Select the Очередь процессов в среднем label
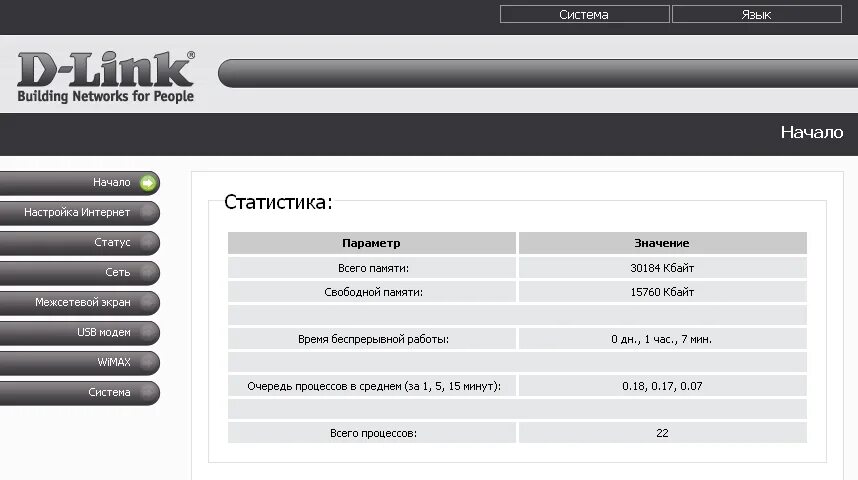 pyautogui.click(x=372, y=386)
